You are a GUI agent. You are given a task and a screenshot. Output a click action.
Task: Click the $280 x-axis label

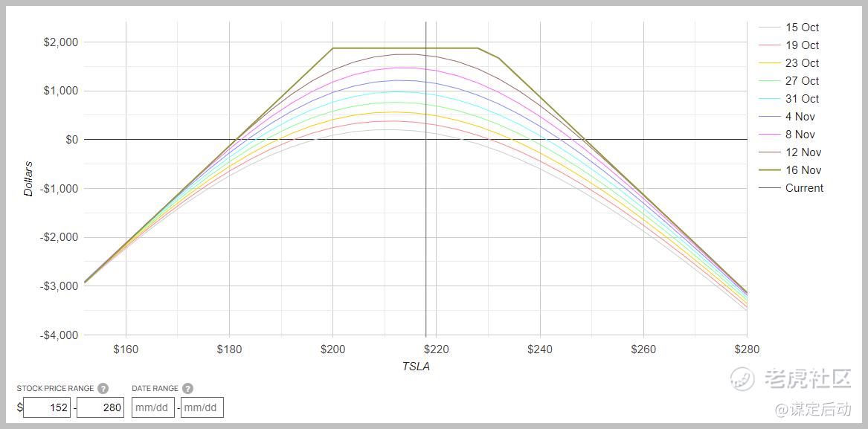(x=747, y=349)
